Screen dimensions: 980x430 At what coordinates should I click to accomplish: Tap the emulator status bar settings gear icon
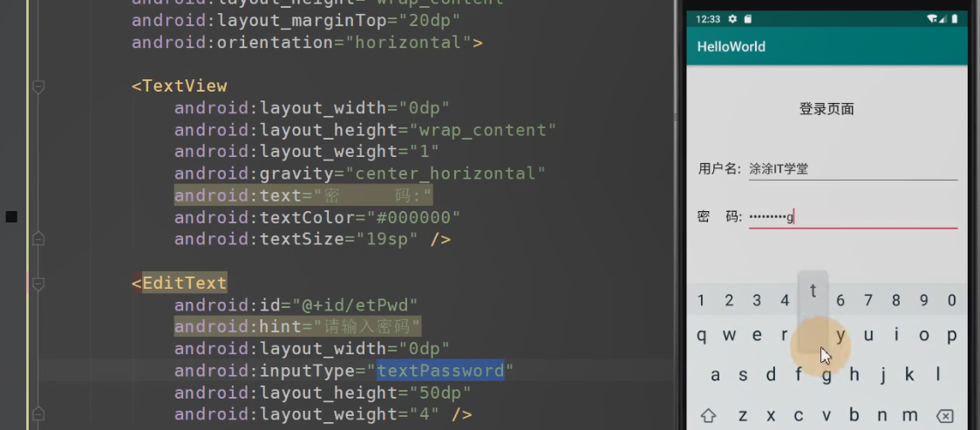coord(732,18)
